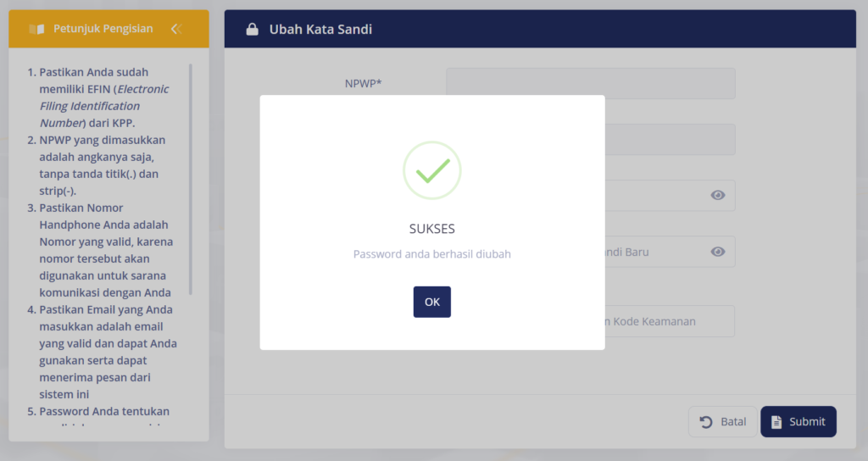
Task: Click the "Password anda berhasil diubah" message
Action: coord(431,253)
